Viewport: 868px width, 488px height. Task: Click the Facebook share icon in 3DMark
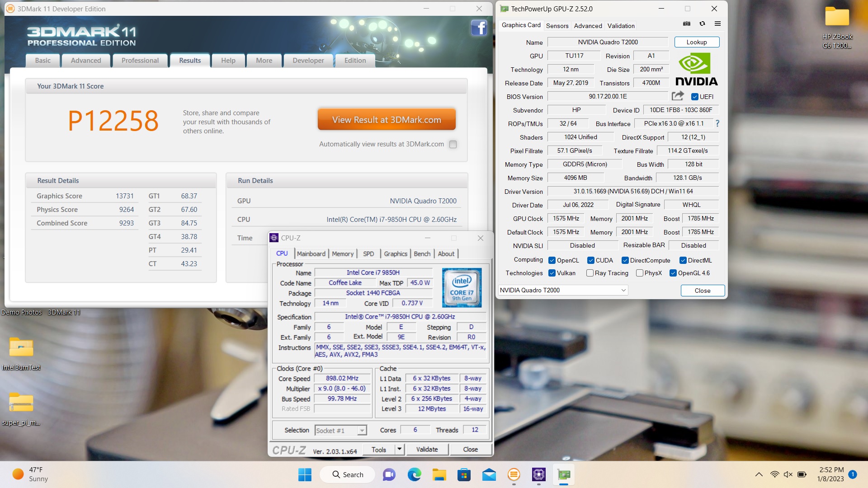(x=479, y=28)
